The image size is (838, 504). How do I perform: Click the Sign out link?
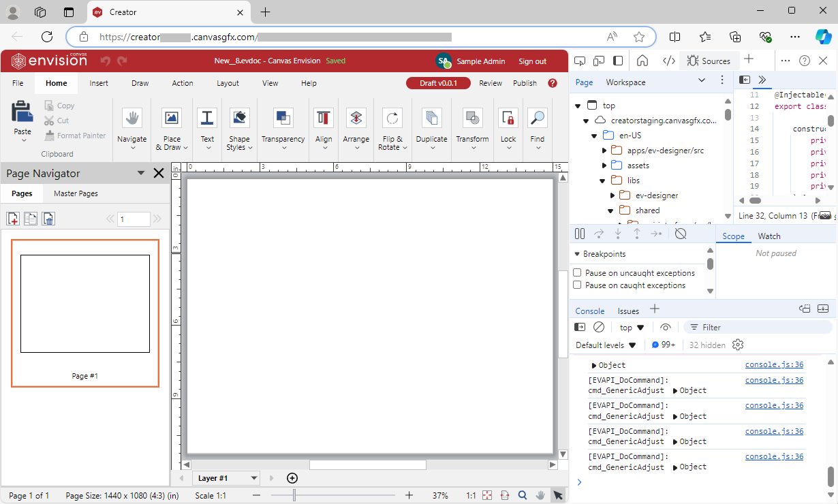532,61
